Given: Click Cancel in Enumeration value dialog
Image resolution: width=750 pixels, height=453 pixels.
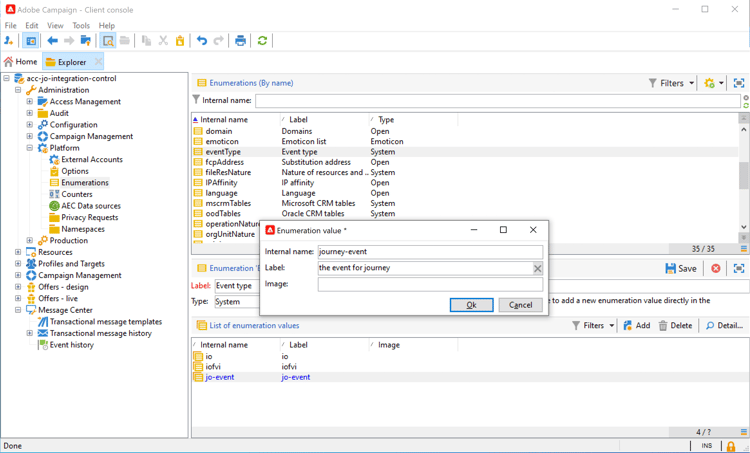Looking at the screenshot, I should point(520,305).
